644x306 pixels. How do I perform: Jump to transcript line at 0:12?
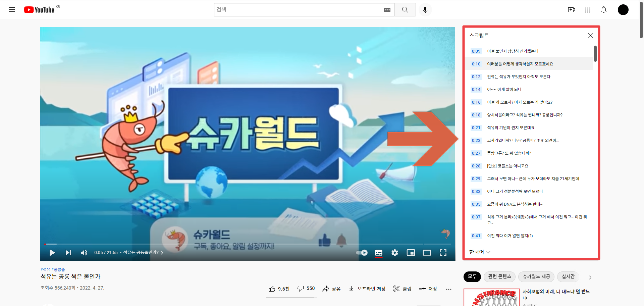[529, 76]
